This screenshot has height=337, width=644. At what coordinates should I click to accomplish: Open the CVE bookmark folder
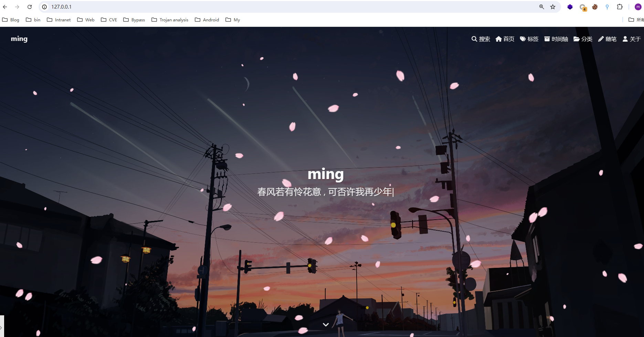(x=109, y=20)
